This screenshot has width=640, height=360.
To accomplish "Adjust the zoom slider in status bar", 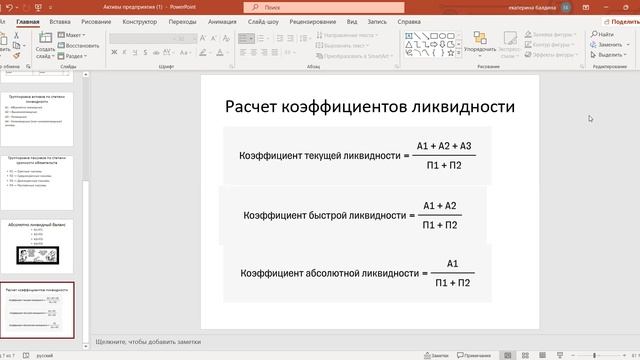I will 594,356.
